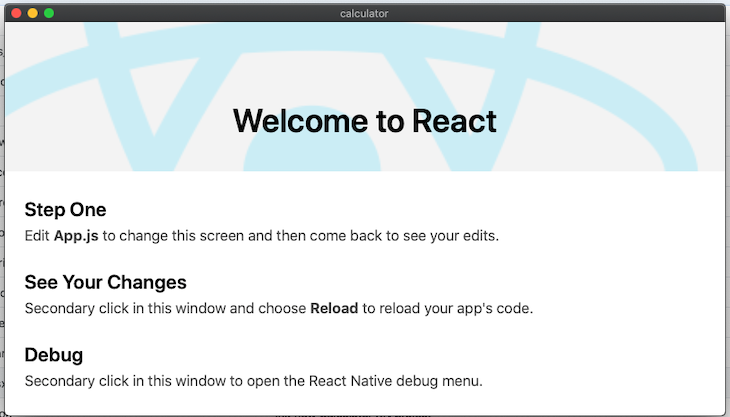Select the 'Debug' section title
730x417 pixels.
click(x=53, y=355)
